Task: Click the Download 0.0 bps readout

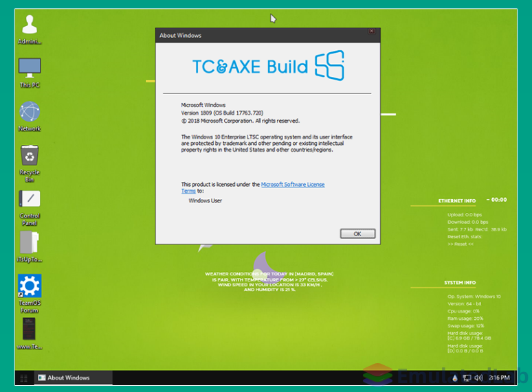Action: [x=467, y=222]
